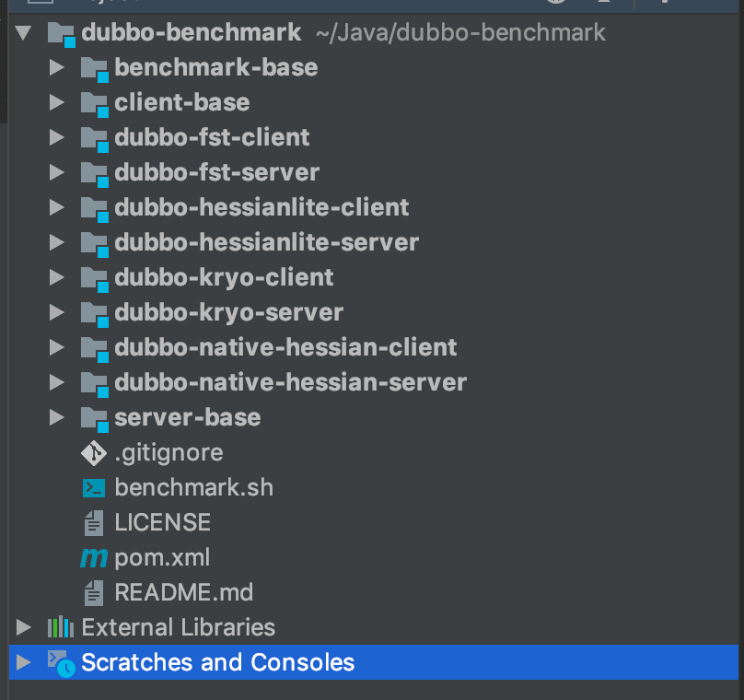
Task: Click the LICENSE text file icon
Action: [x=94, y=522]
